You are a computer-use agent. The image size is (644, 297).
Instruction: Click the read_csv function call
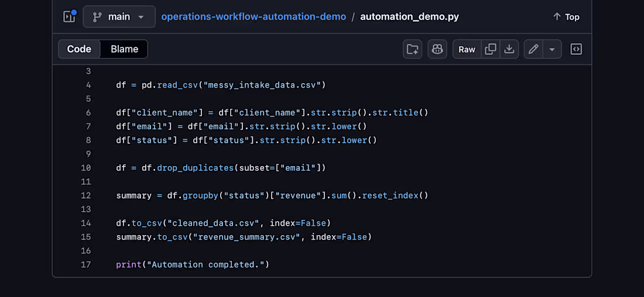[x=177, y=85]
